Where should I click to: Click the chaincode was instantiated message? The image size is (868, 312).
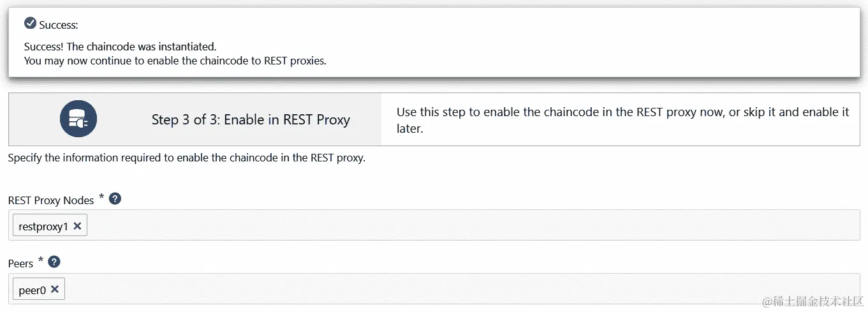pos(121,47)
